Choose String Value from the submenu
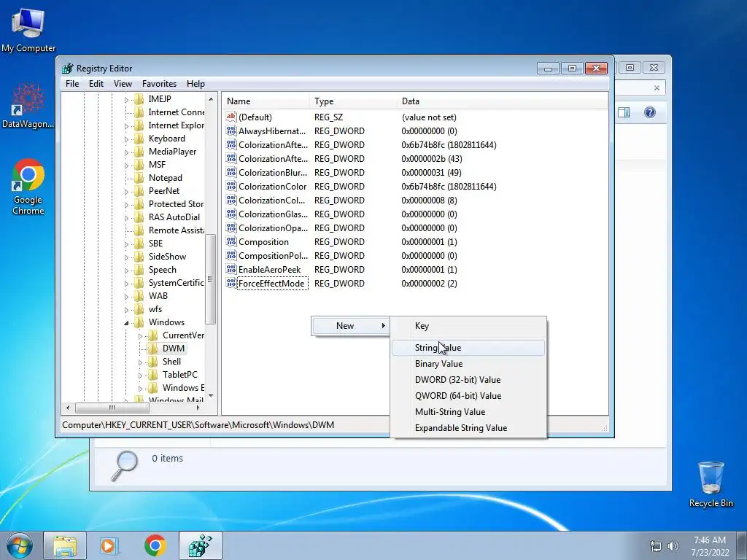Viewport: 747px width, 560px height. [x=468, y=348]
